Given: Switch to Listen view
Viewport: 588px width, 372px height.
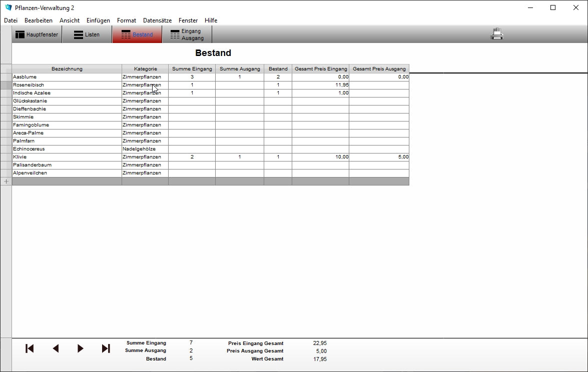Looking at the screenshot, I should tap(87, 34).
